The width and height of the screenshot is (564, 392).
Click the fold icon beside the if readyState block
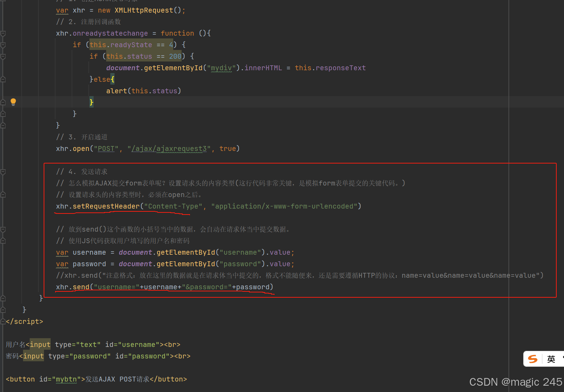click(3, 45)
